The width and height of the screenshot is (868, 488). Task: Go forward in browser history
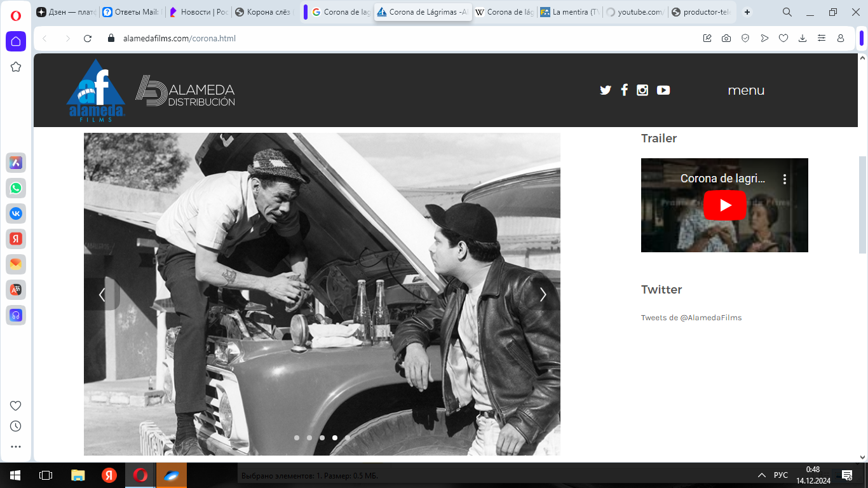pos(67,38)
